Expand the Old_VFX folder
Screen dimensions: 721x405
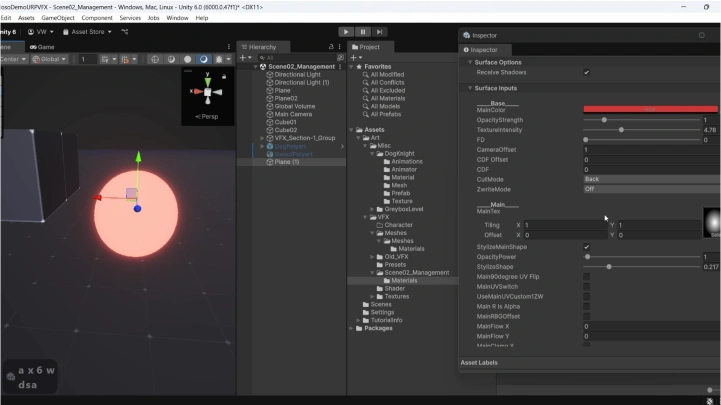(x=372, y=257)
